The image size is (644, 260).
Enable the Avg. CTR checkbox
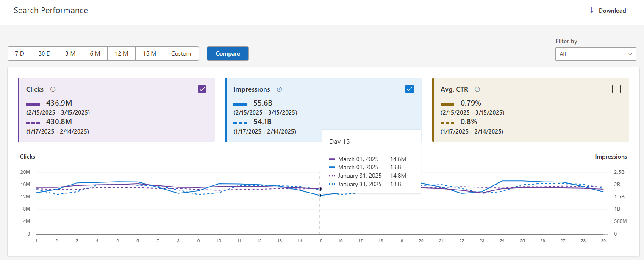pyautogui.click(x=616, y=89)
